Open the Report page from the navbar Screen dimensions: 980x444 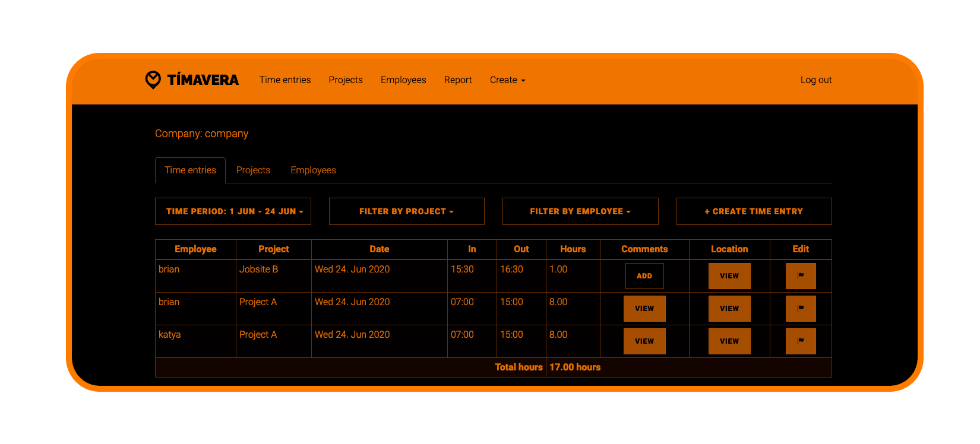[458, 80]
